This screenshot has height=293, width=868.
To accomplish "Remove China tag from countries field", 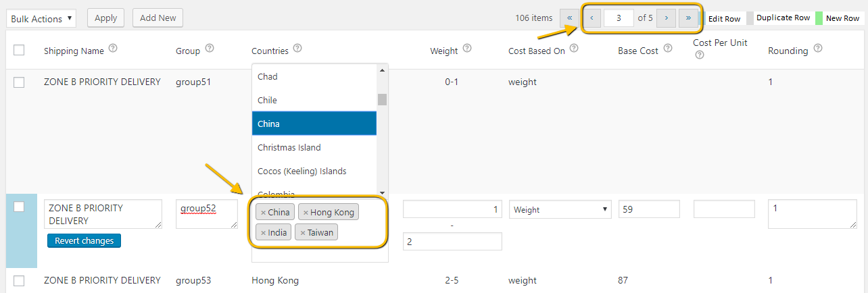I will [264, 213].
